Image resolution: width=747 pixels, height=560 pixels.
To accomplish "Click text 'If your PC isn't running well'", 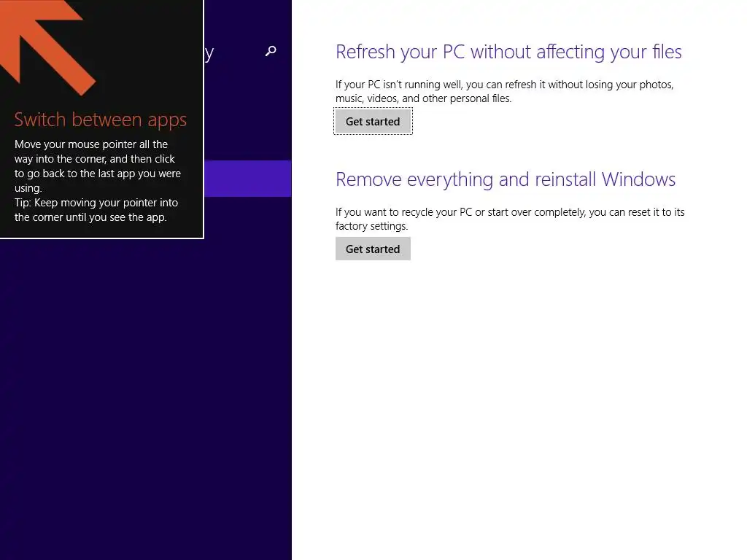I will click(x=398, y=85).
